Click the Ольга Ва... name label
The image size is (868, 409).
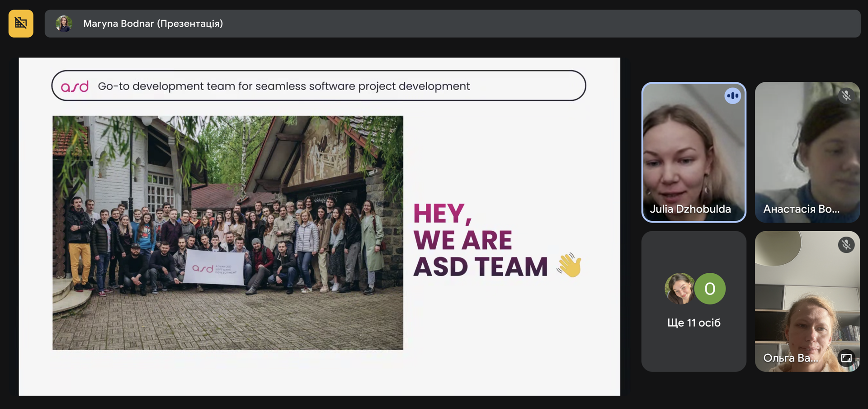point(791,358)
